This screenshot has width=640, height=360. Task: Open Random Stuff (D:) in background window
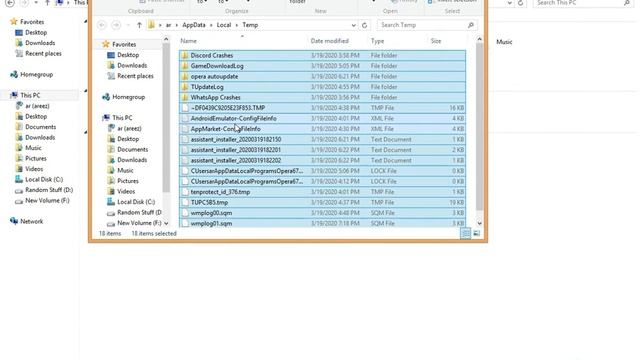tap(44, 190)
